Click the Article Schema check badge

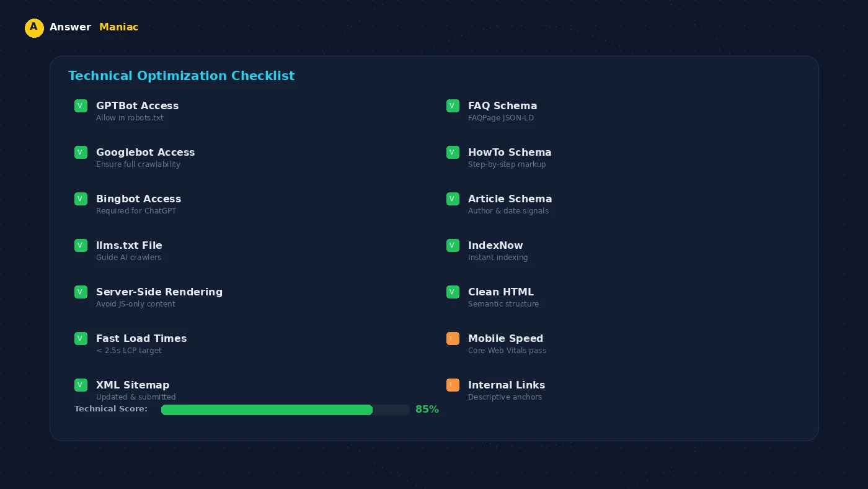(x=453, y=199)
